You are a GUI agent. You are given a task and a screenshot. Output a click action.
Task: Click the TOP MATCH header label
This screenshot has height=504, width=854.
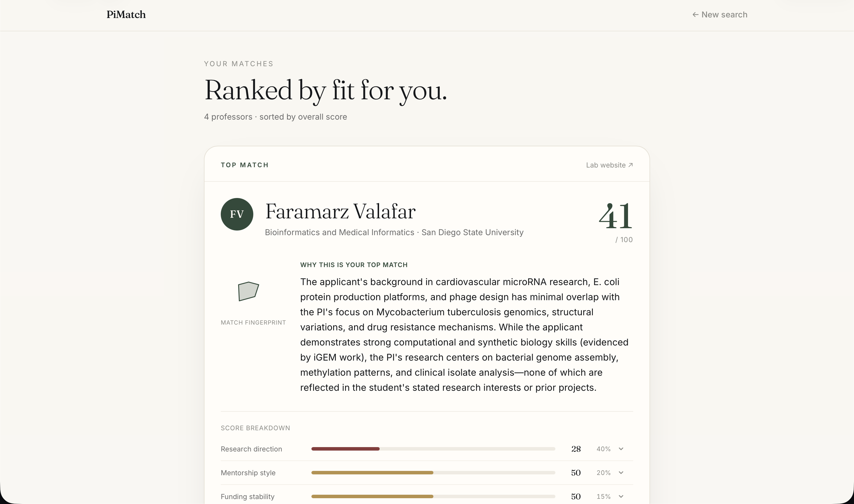[245, 165]
